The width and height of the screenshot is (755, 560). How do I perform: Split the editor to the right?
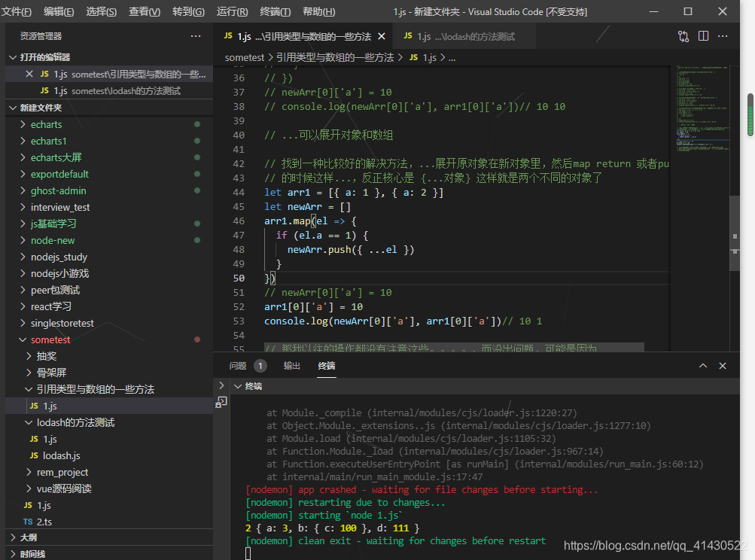pyautogui.click(x=703, y=36)
